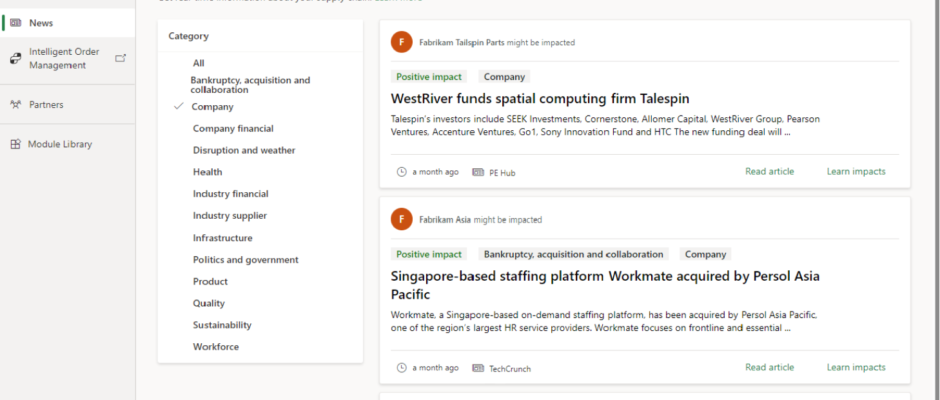940x400 pixels.
Task: Filter by Bankruptcy, acquisition and collaboration category
Action: (x=251, y=85)
